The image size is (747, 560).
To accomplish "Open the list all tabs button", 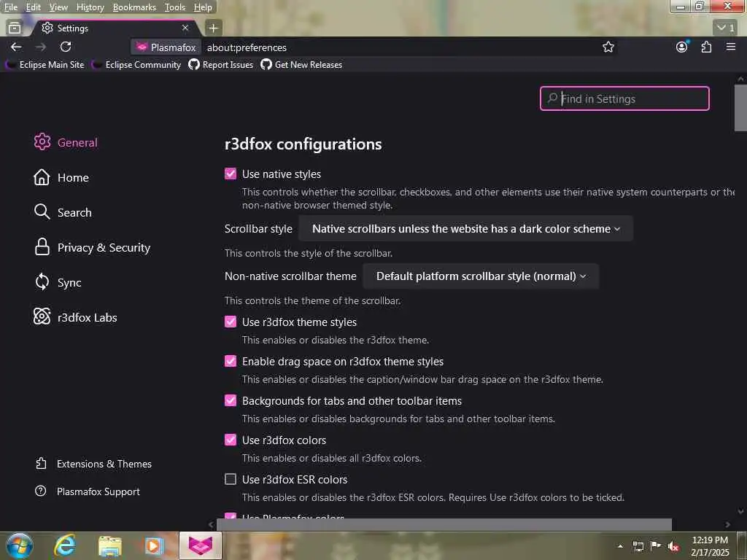I will pyautogui.click(x=726, y=28).
